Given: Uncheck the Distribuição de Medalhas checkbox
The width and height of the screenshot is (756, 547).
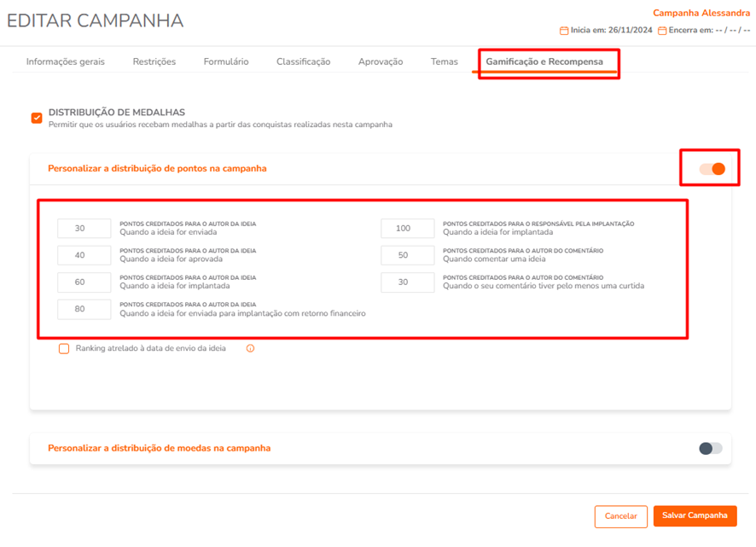Looking at the screenshot, I should tap(37, 118).
